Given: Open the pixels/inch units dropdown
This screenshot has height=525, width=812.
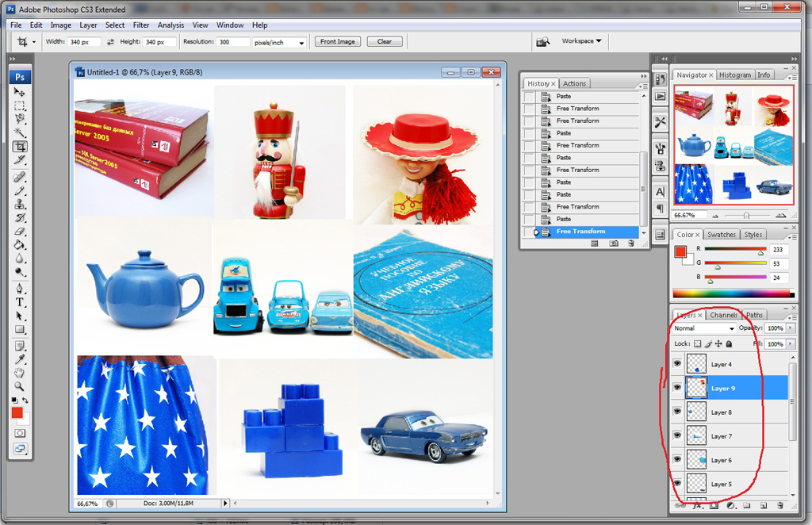Looking at the screenshot, I should [x=279, y=43].
